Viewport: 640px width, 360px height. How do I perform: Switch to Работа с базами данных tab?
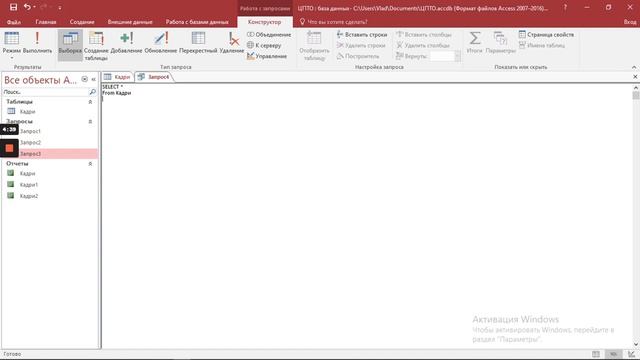tap(197, 22)
